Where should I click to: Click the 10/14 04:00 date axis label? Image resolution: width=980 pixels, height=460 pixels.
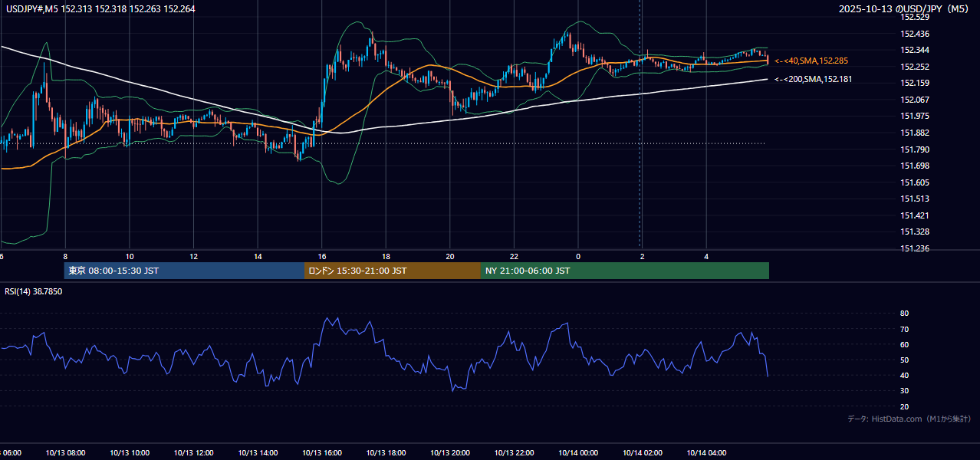(x=706, y=453)
